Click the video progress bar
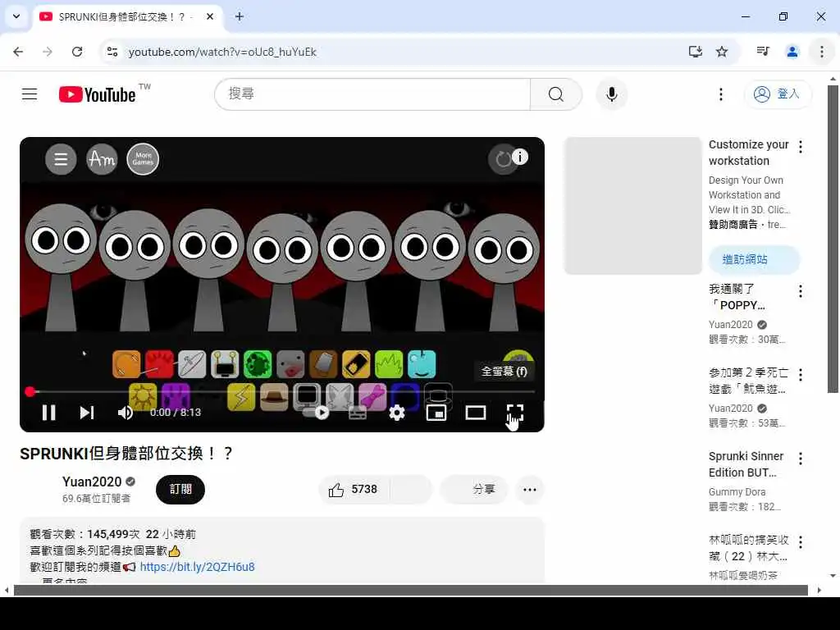The image size is (840, 630). pos(282,391)
